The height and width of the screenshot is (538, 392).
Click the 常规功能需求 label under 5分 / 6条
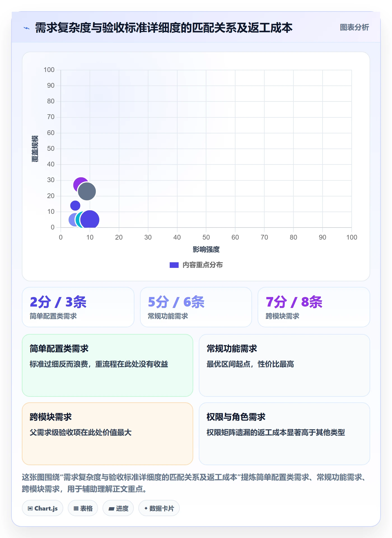(168, 316)
